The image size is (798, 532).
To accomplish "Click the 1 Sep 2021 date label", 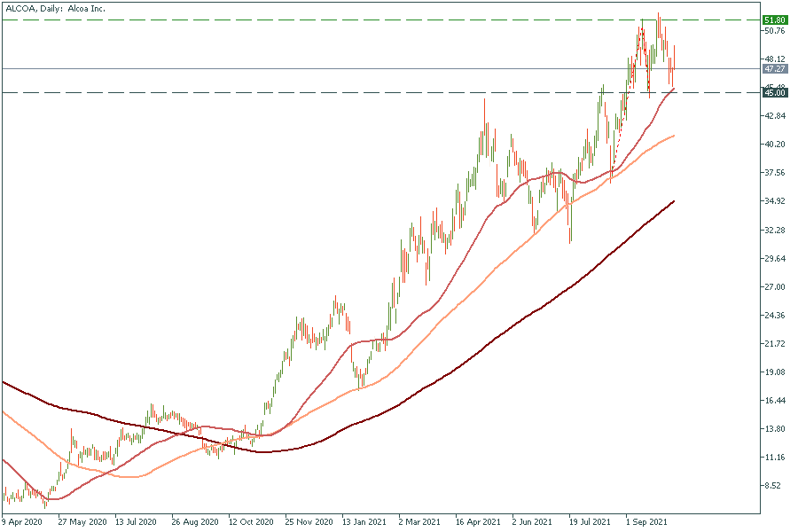I will (x=646, y=522).
